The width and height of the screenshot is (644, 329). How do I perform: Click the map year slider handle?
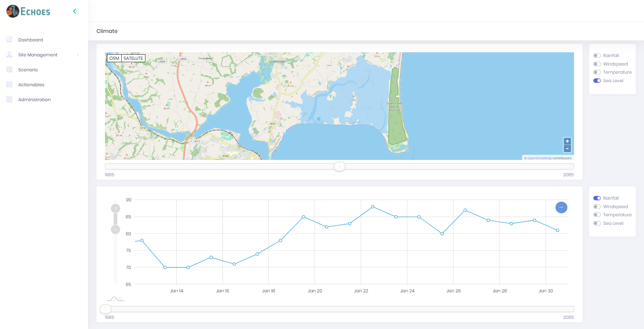(339, 166)
